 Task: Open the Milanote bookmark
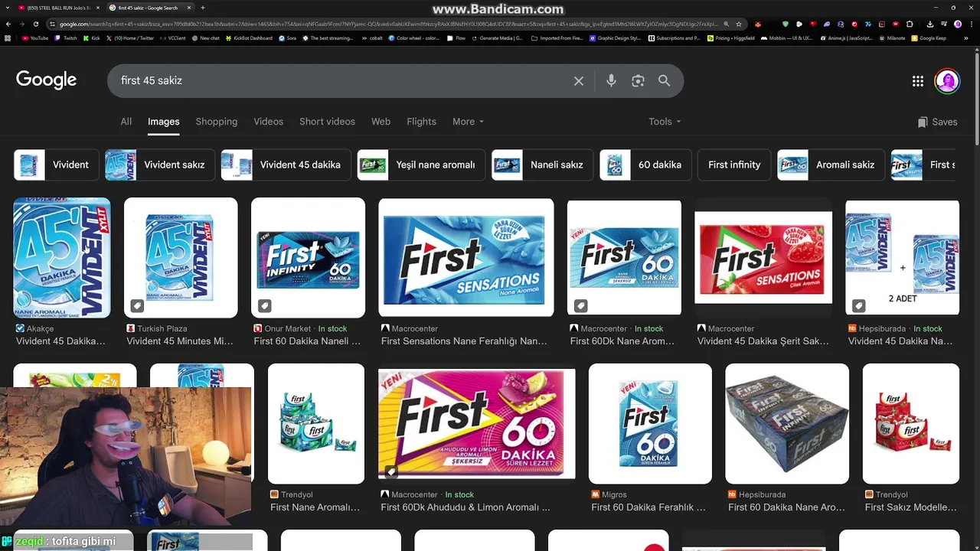coord(892,37)
